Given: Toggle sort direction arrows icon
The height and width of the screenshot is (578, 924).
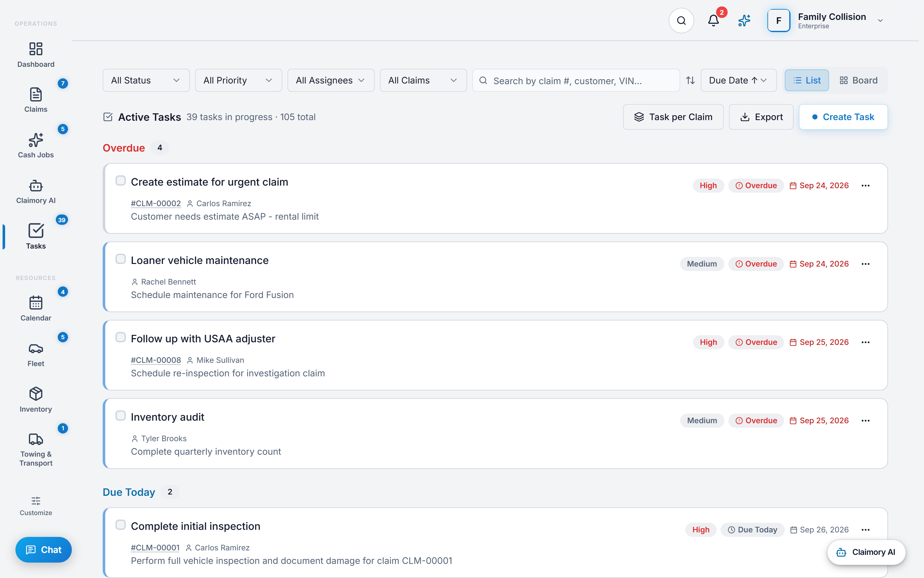Looking at the screenshot, I should [690, 80].
